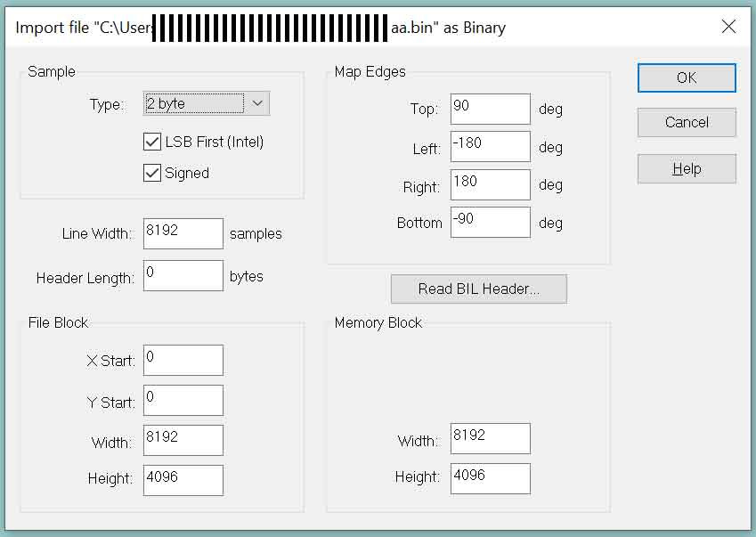Click the Line Width samples field
The width and height of the screenshot is (756, 537).
pyautogui.click(x=183, y=233)
